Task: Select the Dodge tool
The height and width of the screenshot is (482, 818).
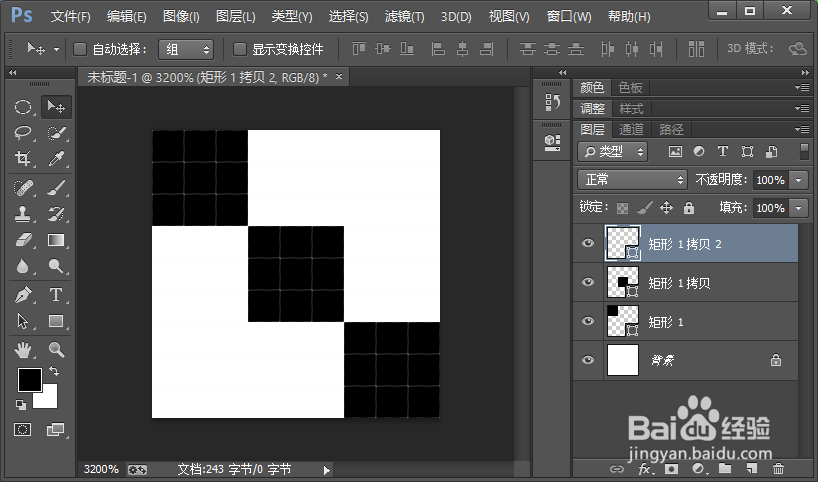Action: 56,266
